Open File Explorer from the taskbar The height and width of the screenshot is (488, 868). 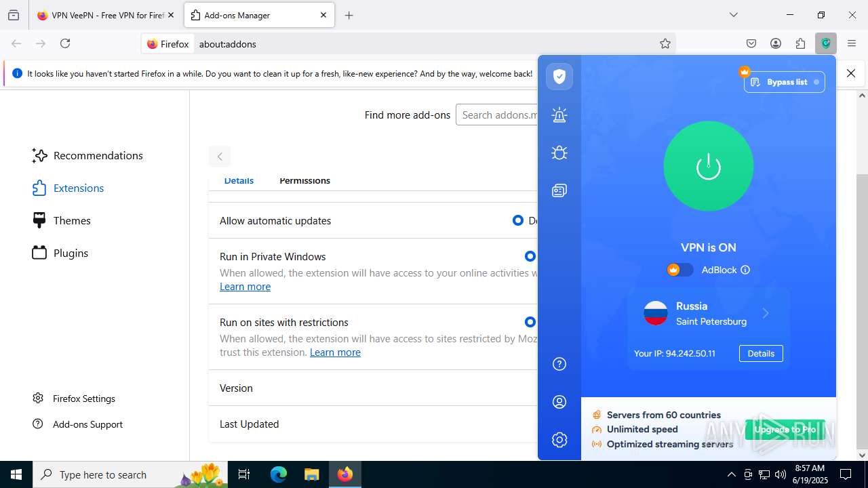coord(311,474)
